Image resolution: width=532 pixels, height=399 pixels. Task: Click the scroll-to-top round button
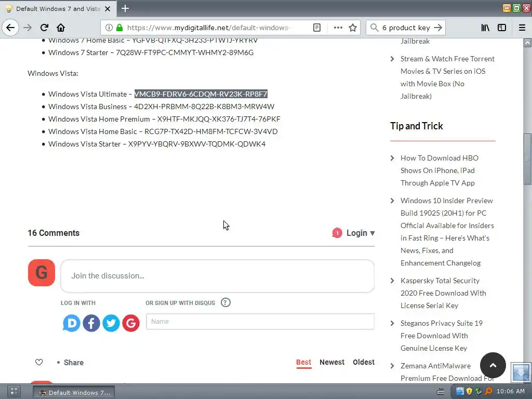coord(493,365)
